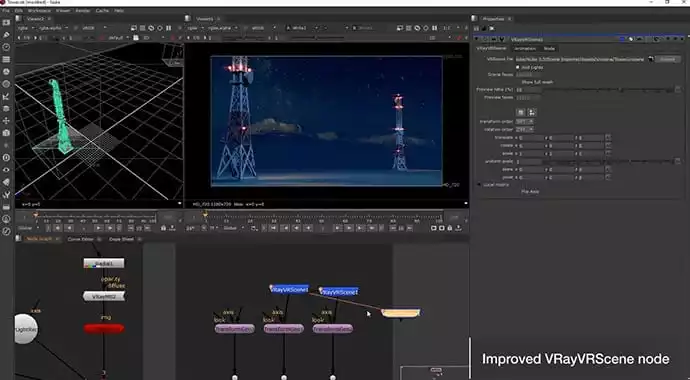Image resolution: width=690 pixels, height=380 pixels.
Task: Open the Channel nodes stacked-lines icon
Action: [6, 59]
